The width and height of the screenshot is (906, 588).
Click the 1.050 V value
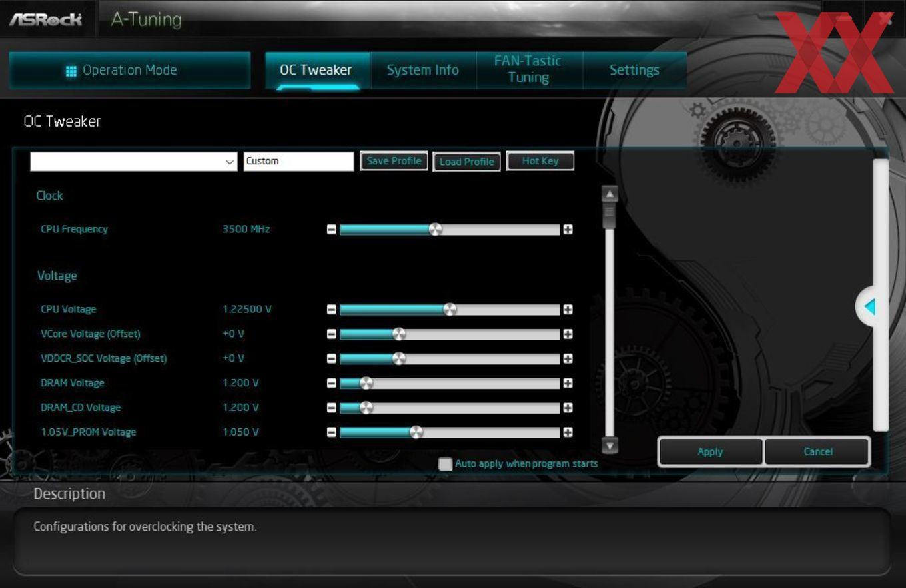[x=241, y=432]
